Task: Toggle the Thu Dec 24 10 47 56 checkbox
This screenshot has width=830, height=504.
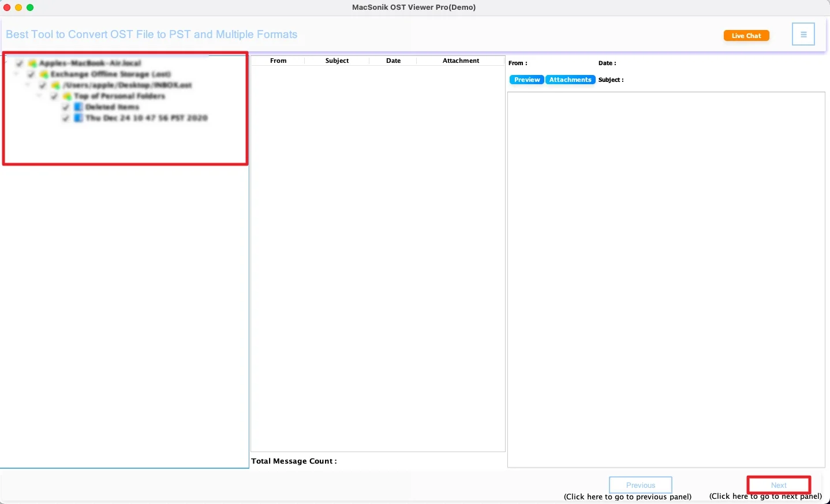Action: pos(66,118)
